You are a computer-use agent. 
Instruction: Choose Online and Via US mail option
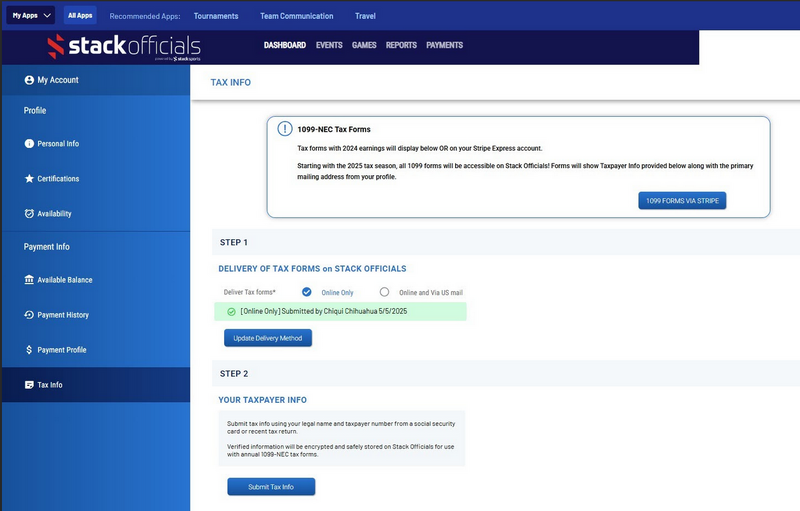coord(384,292)
